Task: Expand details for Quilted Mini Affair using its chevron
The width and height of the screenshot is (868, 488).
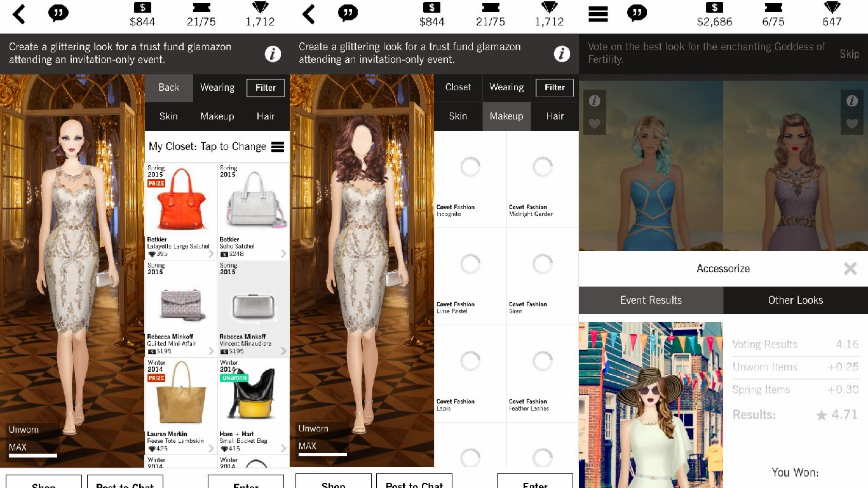Action: [x=210, y=351]
